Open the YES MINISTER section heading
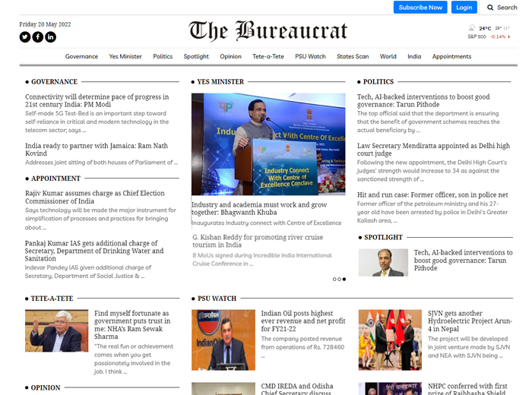The height and width of the screenshot is (395, 532). (x=220, y=82)
